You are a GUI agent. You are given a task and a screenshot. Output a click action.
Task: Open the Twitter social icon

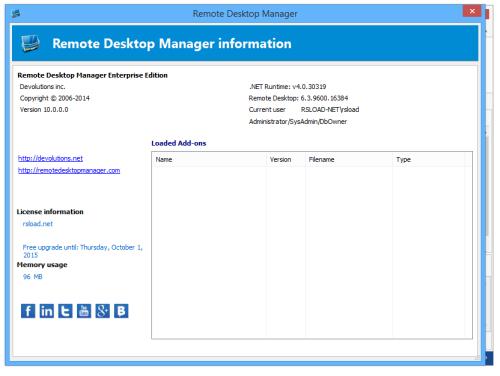click(x=65, y=311)
